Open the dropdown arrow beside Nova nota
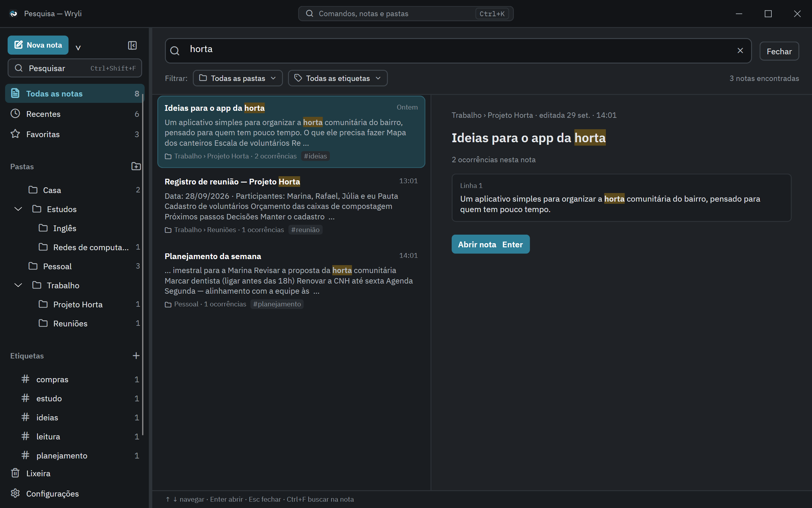Screen dimensions: 812x508 [78, 47]
